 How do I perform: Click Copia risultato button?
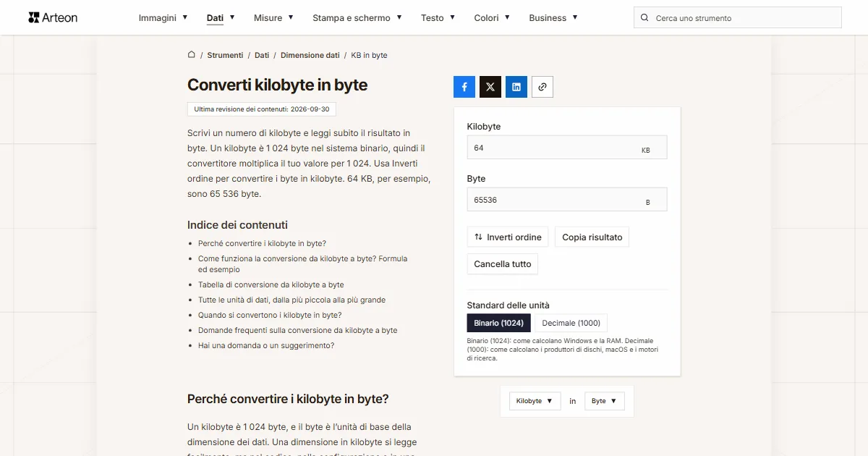[592, 237]
